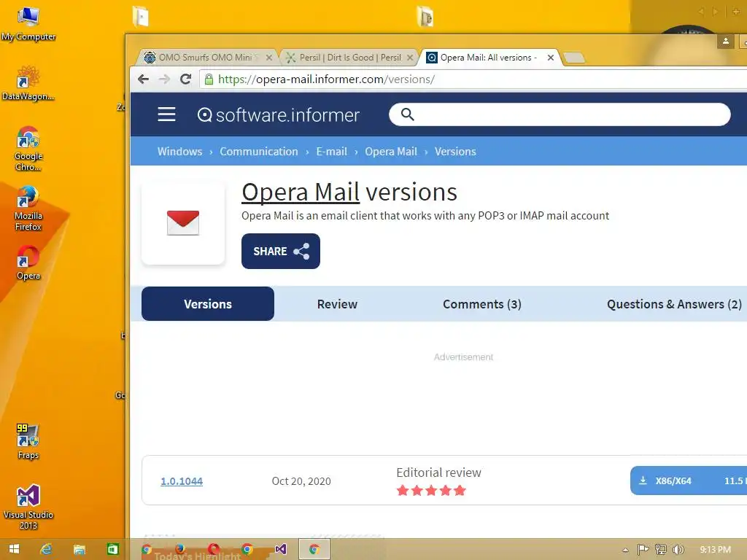
Task: Click the Opera icon on taskbar
Action: click(214, 549)
